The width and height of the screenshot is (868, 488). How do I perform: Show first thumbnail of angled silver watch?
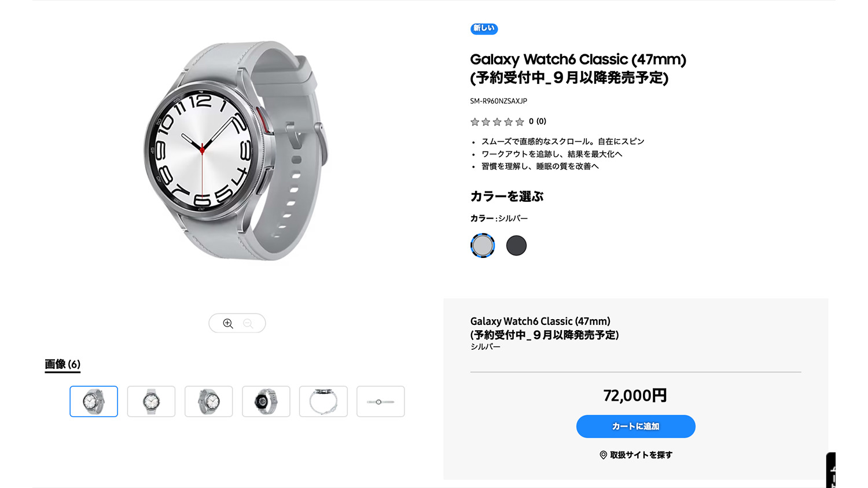94,401
